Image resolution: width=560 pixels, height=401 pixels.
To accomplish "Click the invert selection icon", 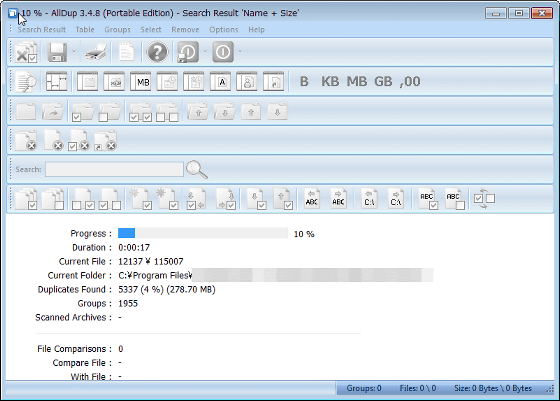I will tap(484, 199).
